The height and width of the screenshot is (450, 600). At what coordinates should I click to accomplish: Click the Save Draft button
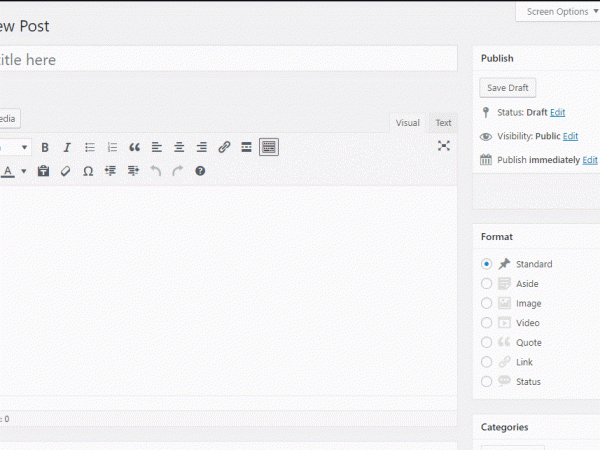tap(508, 88)
